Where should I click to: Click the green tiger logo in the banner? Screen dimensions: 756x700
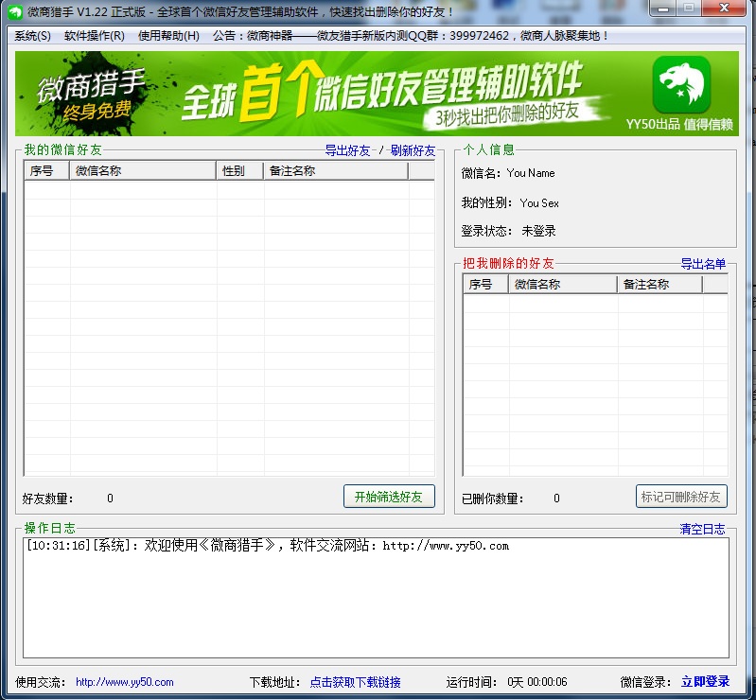681,85
